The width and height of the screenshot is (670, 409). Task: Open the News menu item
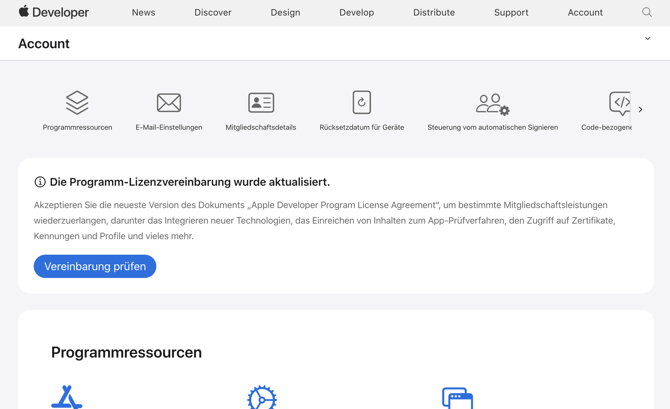[x=143, y=13]
